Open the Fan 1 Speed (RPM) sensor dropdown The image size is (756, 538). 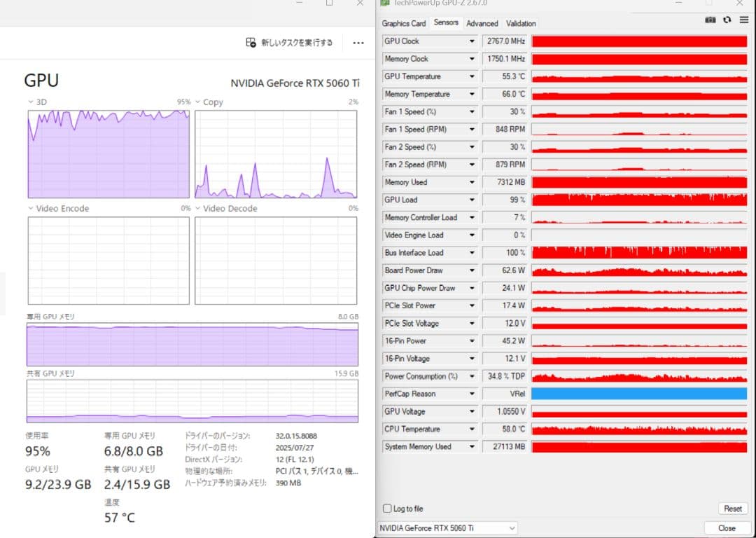coord(473,129)
